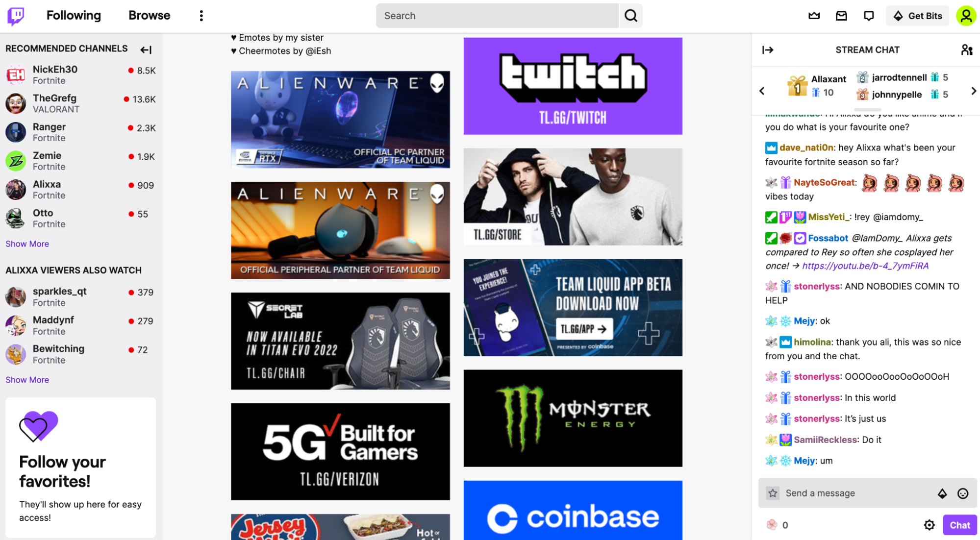Expand the Browse navigation menu
The image size is (980, 540).
[x=149, y=15]
